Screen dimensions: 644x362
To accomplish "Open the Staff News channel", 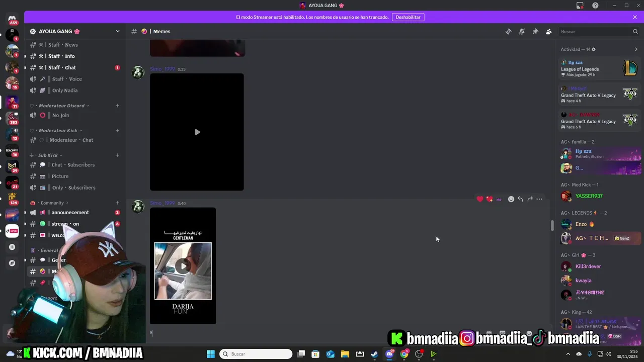I will coord(74,45).
